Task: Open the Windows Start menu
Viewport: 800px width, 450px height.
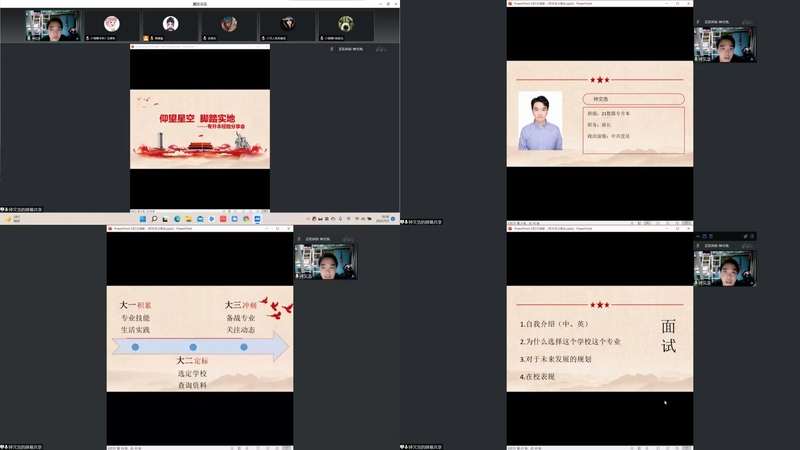Action: [x=141, y=218]
